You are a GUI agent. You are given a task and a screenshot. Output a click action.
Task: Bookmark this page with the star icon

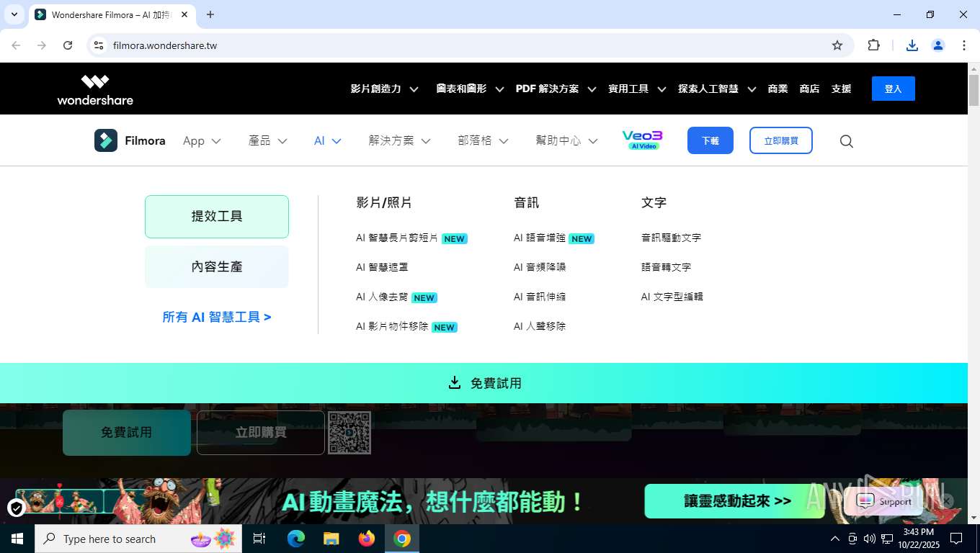(837, 45)
